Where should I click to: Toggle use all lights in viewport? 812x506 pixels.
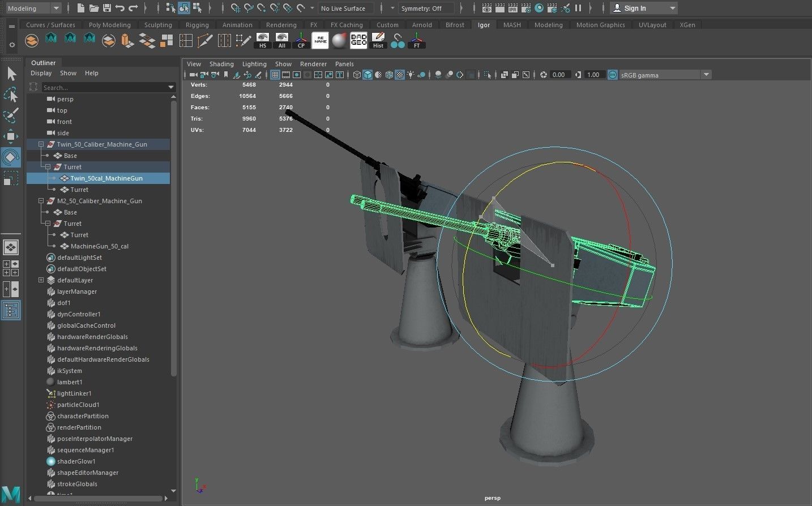[411, 75]
